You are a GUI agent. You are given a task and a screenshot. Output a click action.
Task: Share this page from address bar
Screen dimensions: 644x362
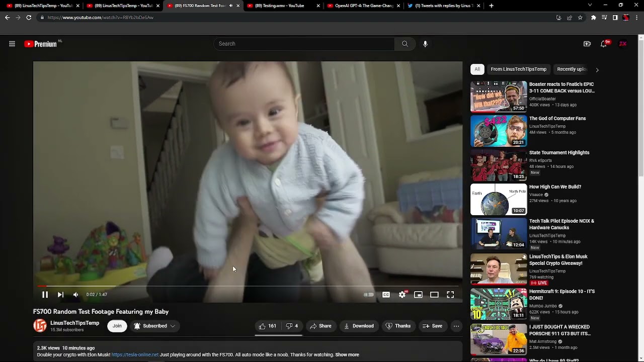[x=570, y=17]
